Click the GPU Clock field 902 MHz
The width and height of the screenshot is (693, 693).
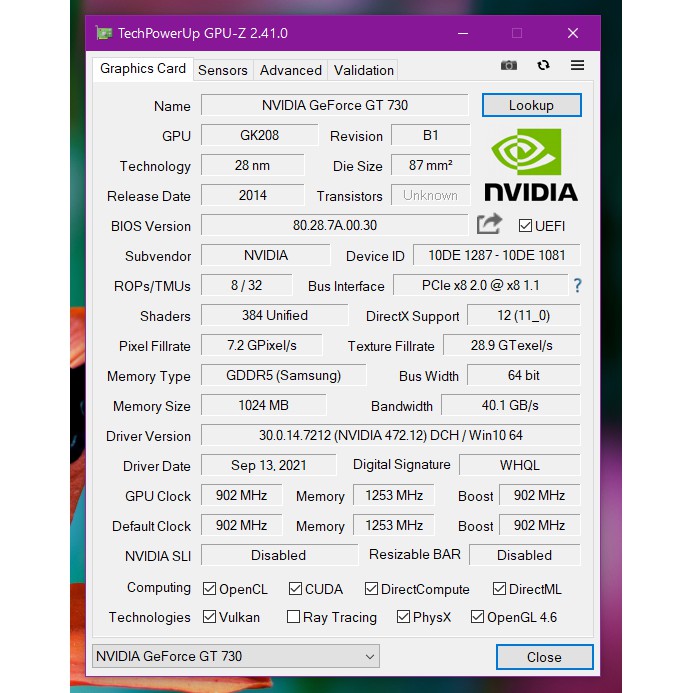point(241,495)
